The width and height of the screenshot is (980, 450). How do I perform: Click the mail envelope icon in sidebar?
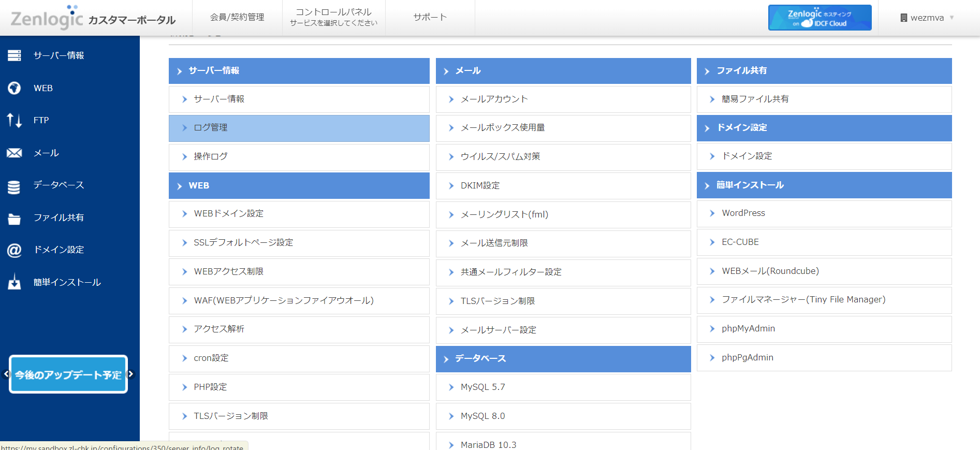[14, 153]
